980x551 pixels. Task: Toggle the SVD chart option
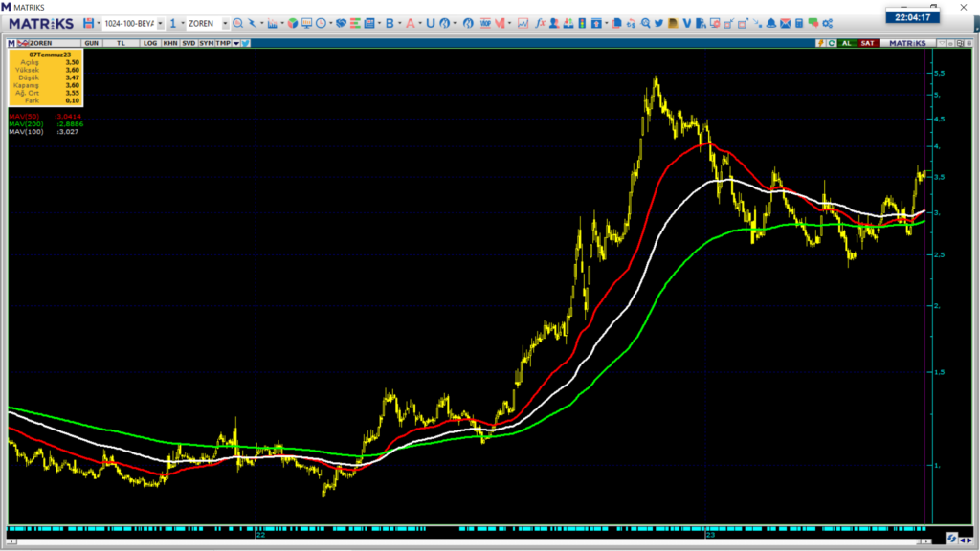[x=189, y=43]
